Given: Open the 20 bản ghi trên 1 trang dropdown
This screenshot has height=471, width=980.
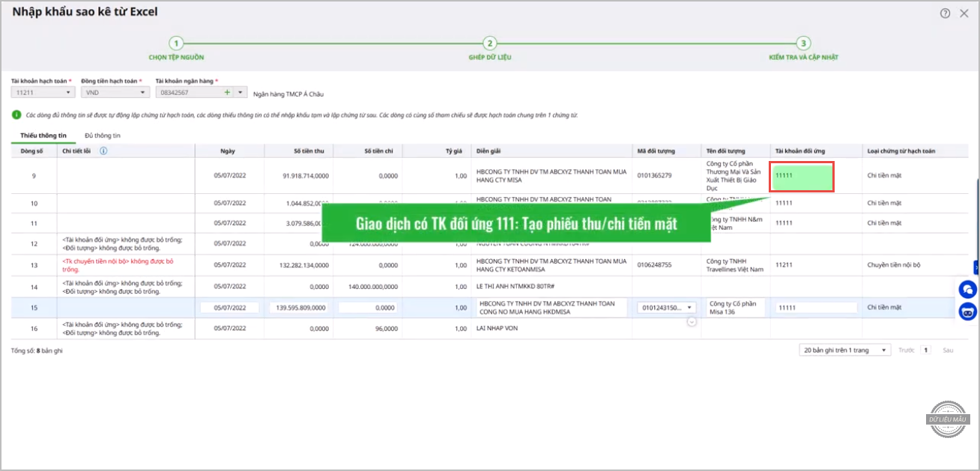Looking at the screenshot, I should click(x=844, y=350).
